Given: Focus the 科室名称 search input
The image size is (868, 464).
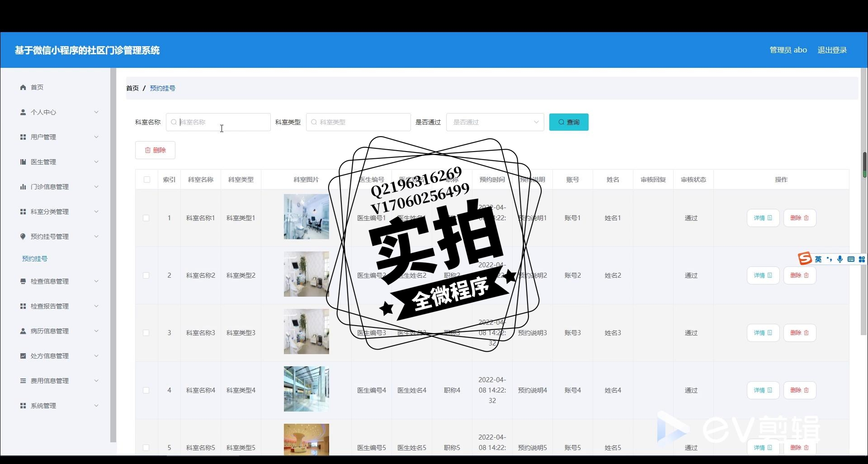Looking at the screenshot, I should click(218, 122).
